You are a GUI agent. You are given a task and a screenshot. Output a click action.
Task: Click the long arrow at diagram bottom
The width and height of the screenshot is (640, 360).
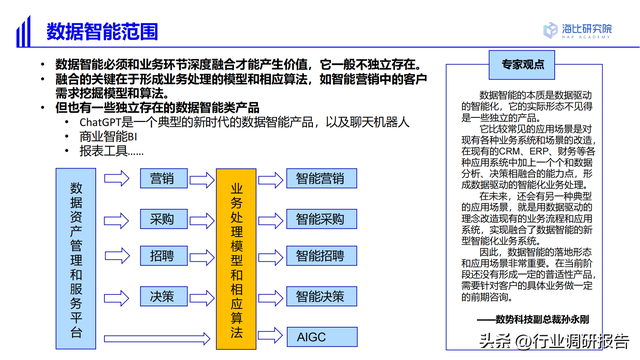pos(157,338)
